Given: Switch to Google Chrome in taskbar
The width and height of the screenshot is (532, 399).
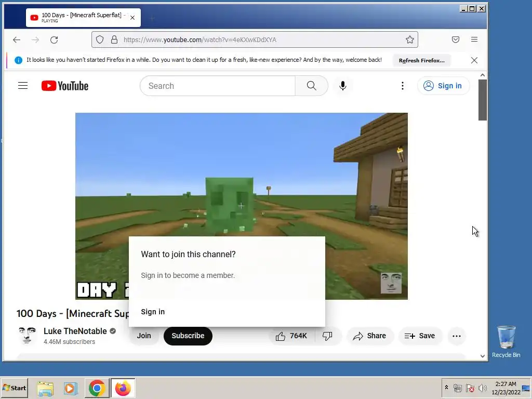Looking at the screenshot, I should 97,388.
